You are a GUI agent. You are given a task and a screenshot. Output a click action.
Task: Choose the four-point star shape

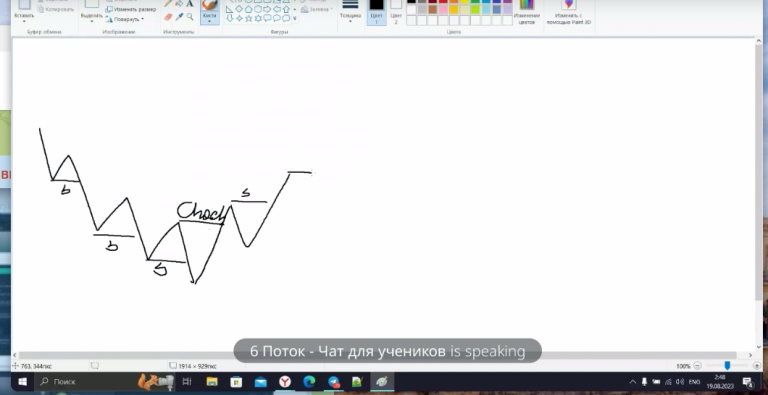(x=239, y=19)
